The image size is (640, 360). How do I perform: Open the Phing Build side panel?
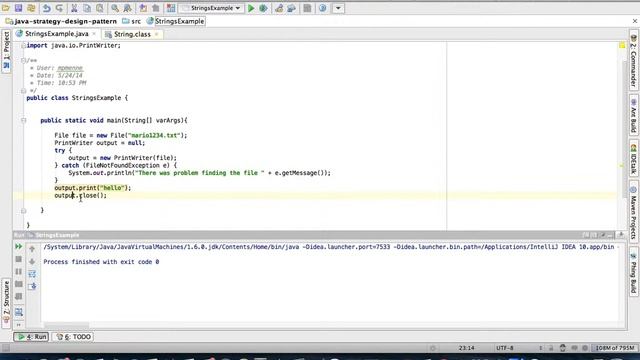(x=633, y=272)
